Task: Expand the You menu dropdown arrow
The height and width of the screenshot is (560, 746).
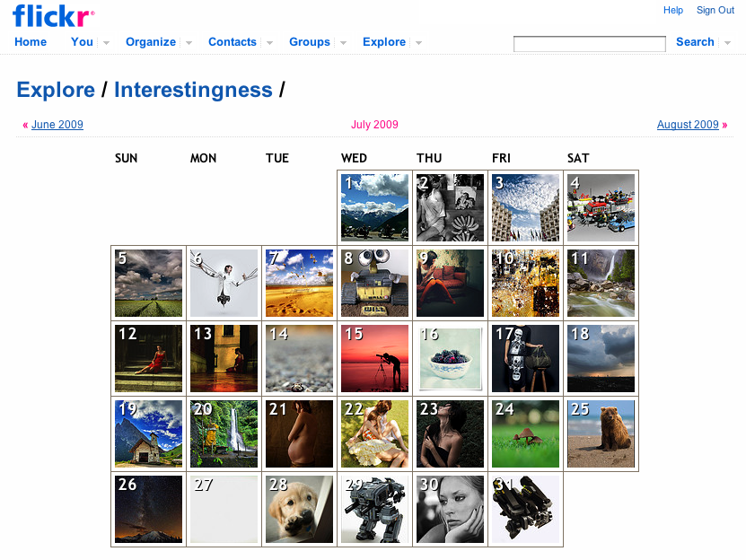Action: point(106,43)
